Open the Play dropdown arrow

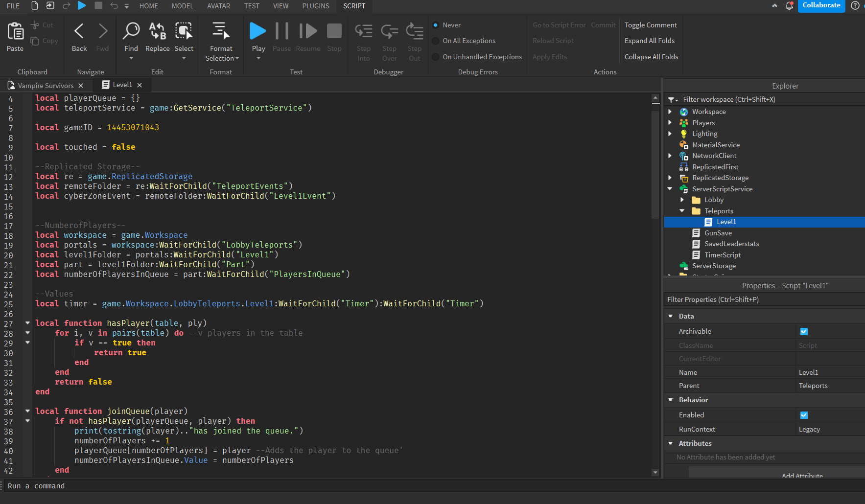[x=258, y=58]
